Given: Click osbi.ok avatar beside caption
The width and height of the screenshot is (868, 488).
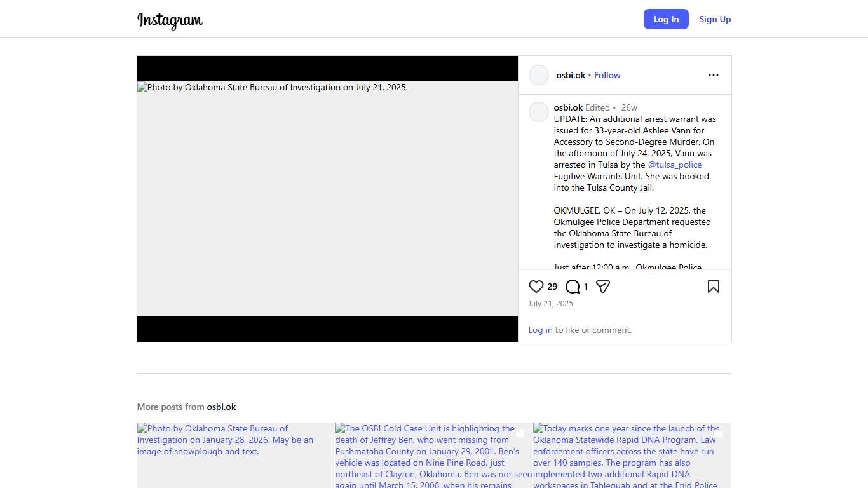Looking at the screenshot, I should point(539,112).
